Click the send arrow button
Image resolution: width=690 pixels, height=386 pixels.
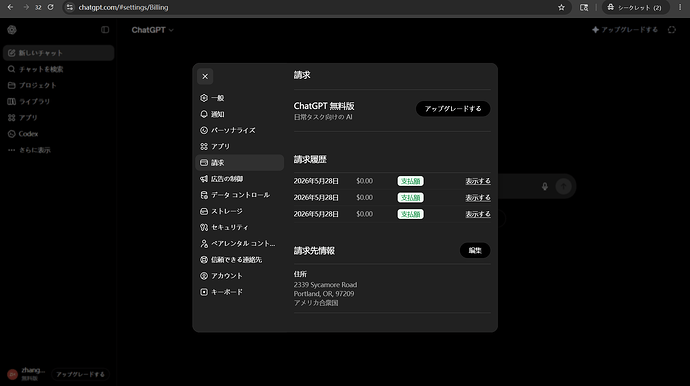point(563,186)
